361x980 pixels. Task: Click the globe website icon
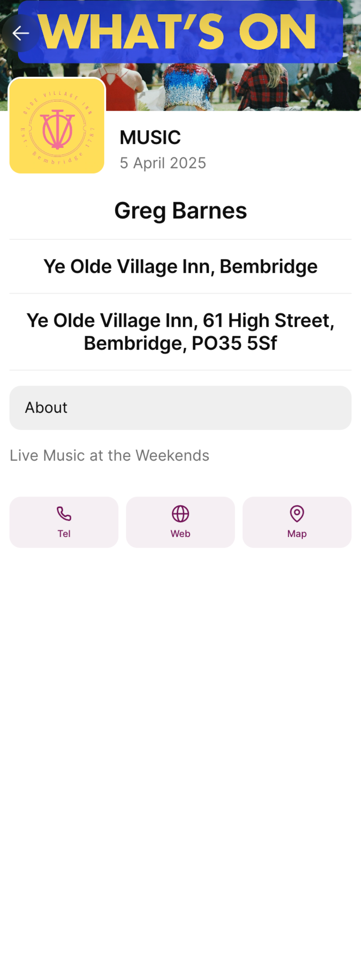[180, 514]
